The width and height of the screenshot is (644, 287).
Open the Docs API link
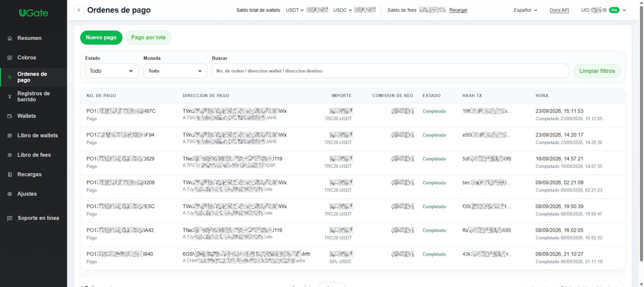click(x=559, y=10)
